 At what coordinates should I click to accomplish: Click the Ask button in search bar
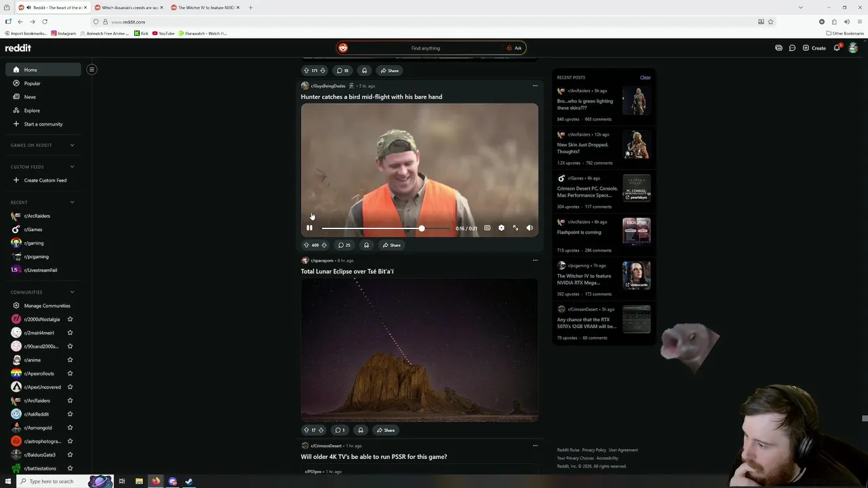tap(515, 48)
